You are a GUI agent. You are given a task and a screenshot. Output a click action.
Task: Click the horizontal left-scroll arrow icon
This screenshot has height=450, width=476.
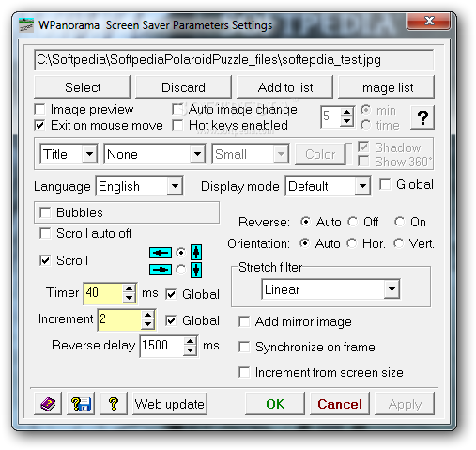pos(161,253)
